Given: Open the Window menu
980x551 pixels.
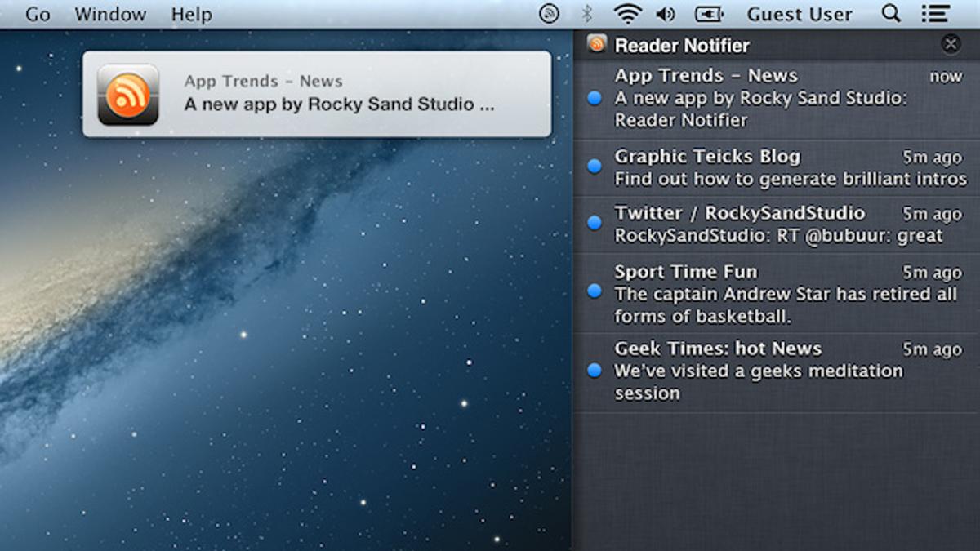Looking at the screenshot, I should tap(110, 15).
